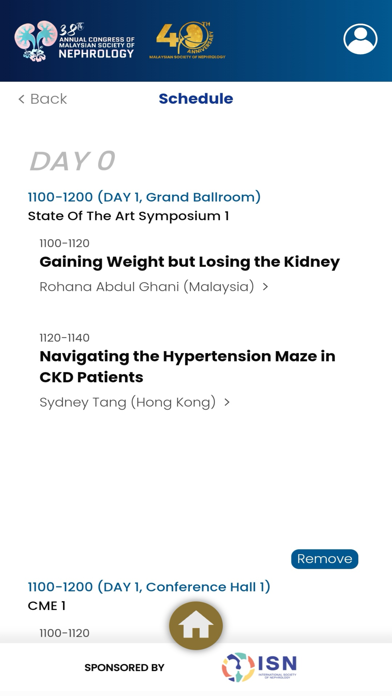This screenshot has height=696, width=392.
Task: Click the Nephrology congress kidney logo
Action: tap(74, 41)
